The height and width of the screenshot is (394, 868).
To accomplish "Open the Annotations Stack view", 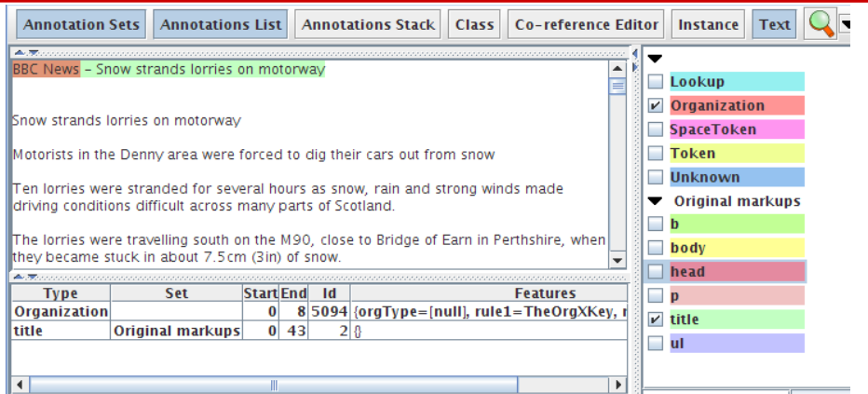I will 368,25.
